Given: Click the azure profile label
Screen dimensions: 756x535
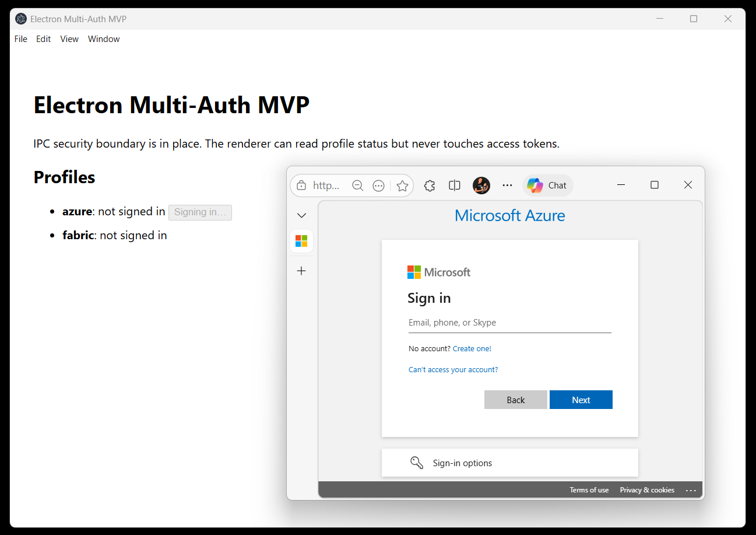Looking at the screenshot, I should [x=78, y=212].
